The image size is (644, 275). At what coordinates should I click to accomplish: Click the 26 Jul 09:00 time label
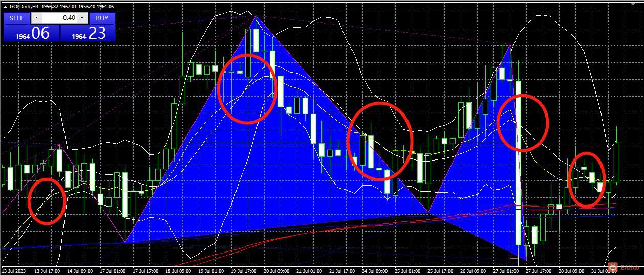click(473, 271)
